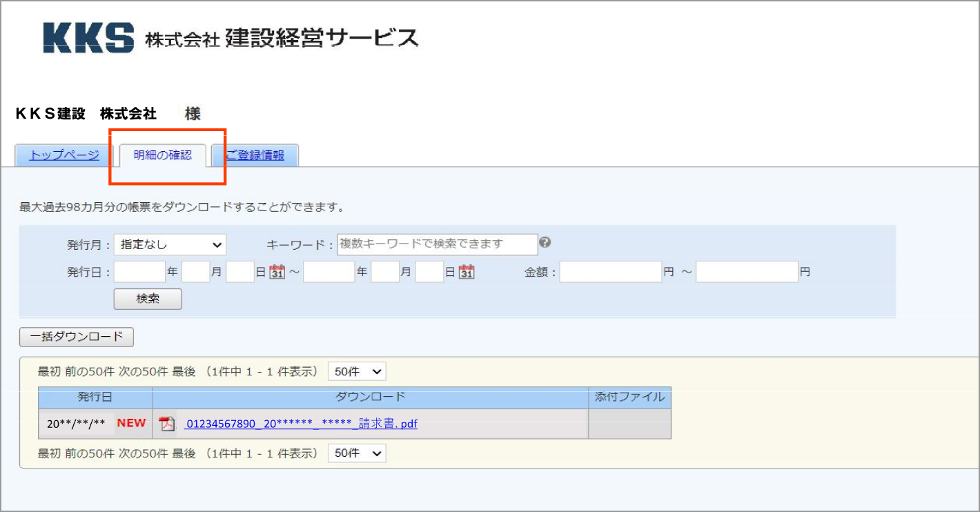Click the PDF icon beside 請求書 file
Viewport: 980px width, 512px height.
point(167,424)
